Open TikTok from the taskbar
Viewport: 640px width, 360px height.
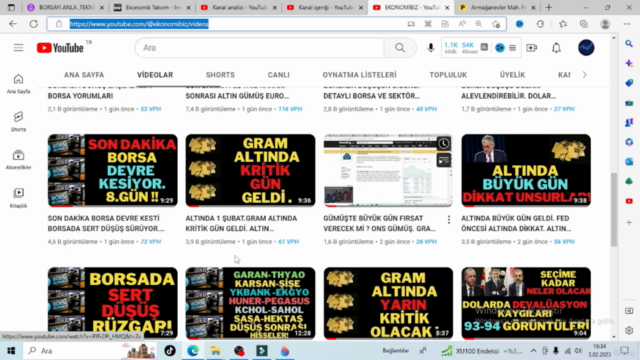coord(170,351)
